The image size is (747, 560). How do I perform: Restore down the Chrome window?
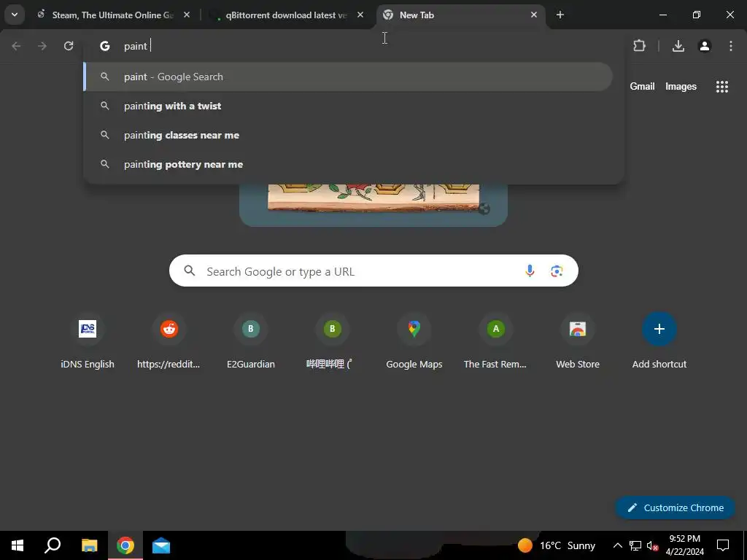697,15
